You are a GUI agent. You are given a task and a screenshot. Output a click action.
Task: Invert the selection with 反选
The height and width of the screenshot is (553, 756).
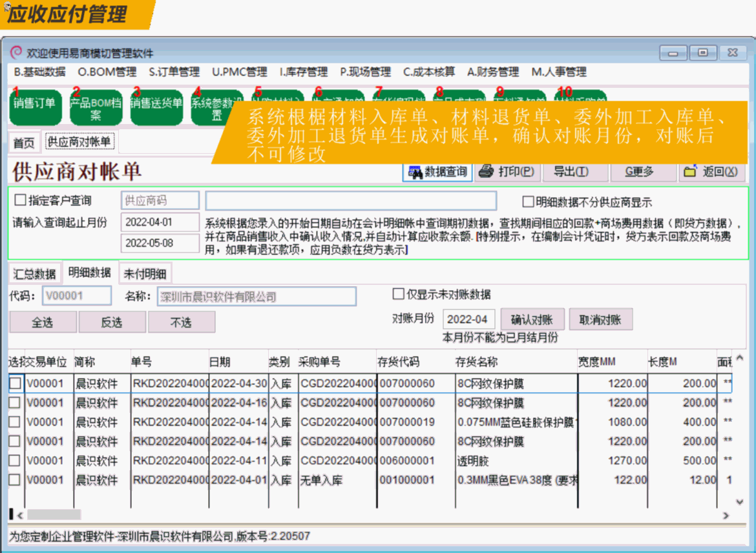(112, 322)
